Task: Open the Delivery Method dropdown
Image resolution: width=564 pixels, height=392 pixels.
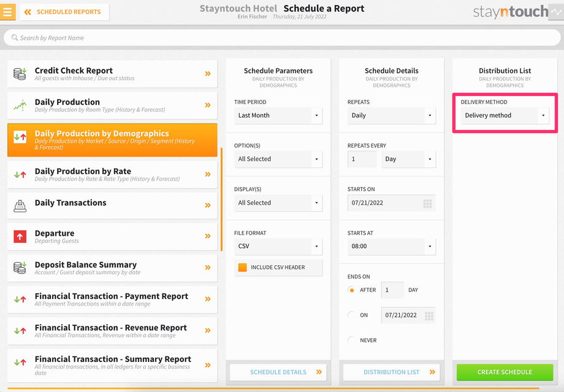Action: [505, 115]
